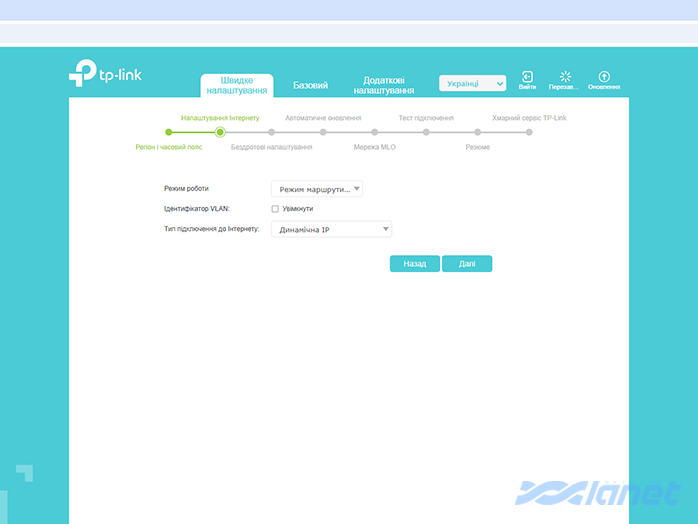Click the reboot (Перезавантаження) icon

pyautogui.click(x=564, y=78)
